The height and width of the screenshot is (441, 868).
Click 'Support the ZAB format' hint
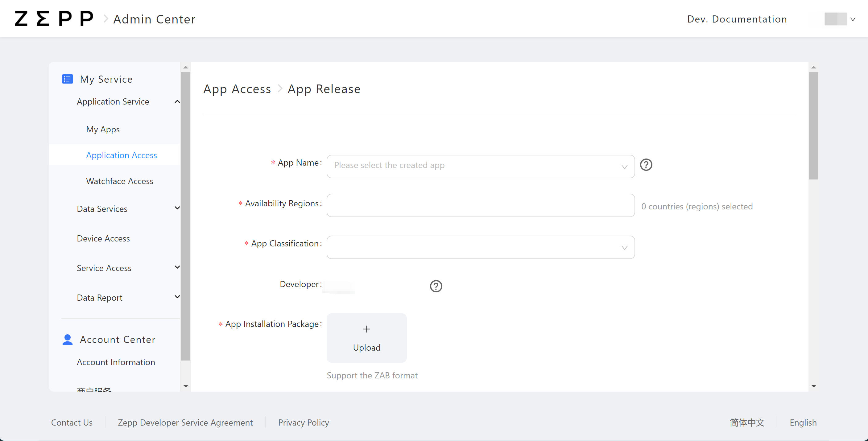[372, 375]
